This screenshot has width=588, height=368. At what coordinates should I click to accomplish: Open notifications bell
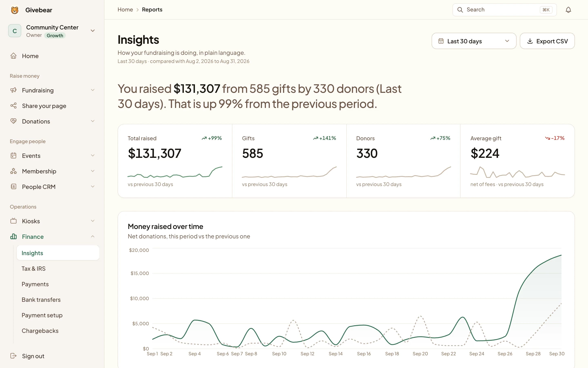click(568, 10)
